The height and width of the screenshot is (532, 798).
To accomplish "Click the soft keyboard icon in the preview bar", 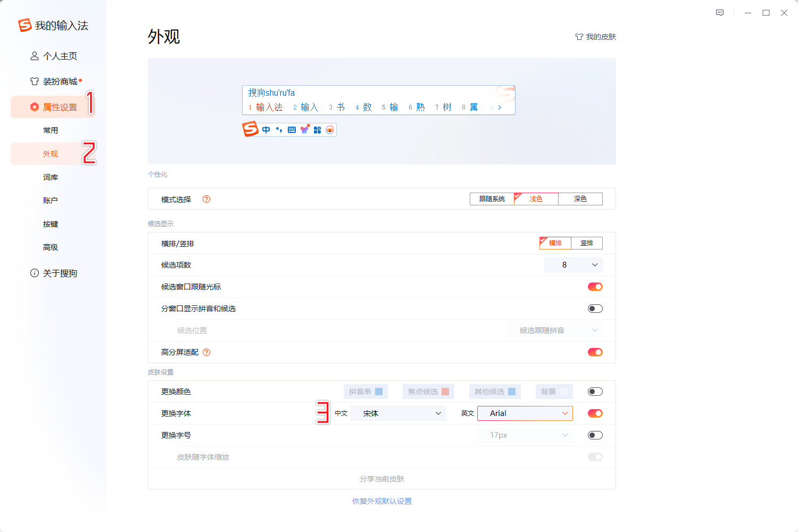I will [292, 130].
